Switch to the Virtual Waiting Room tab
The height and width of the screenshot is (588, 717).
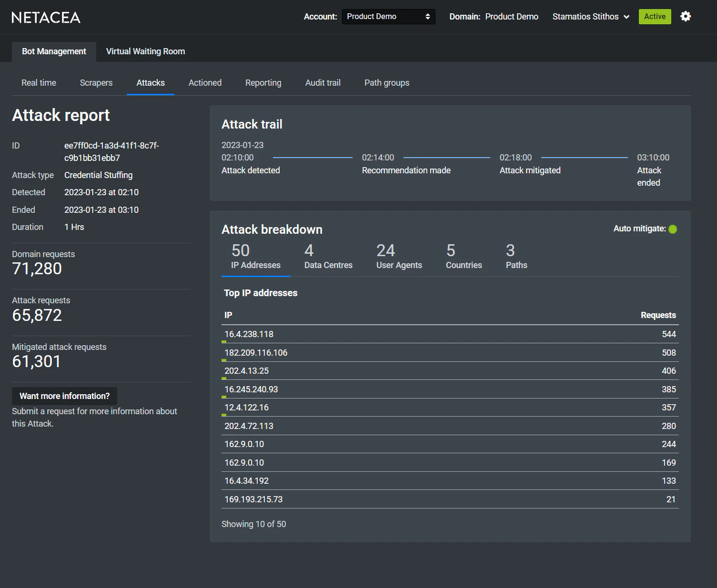coord(145,51)
